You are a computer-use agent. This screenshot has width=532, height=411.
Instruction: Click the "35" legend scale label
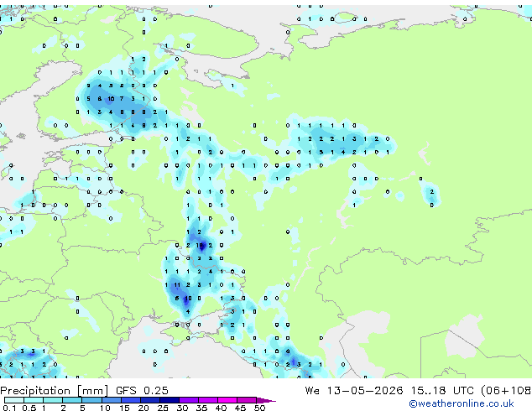pyautogui.click(x=201, y=408)
